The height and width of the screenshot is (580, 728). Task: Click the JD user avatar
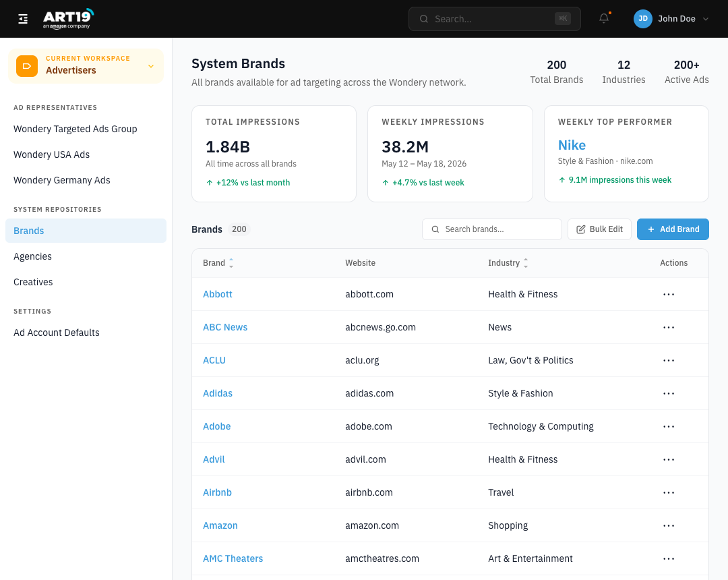642,19
